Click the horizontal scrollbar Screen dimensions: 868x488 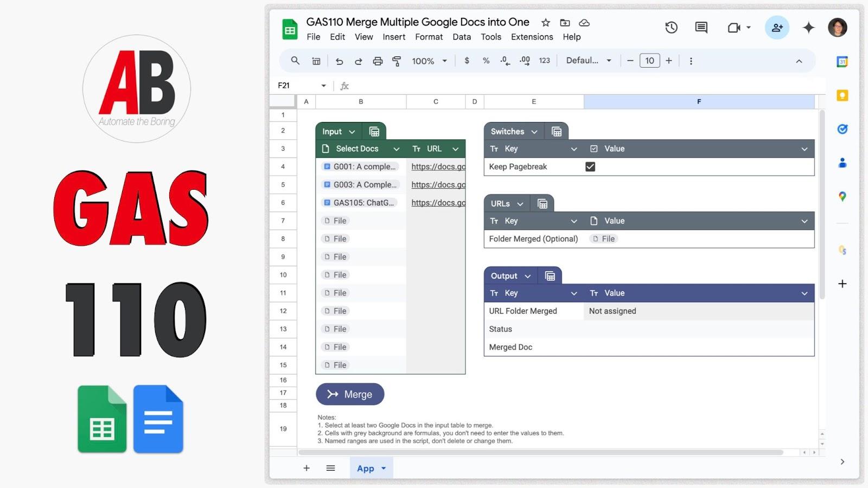[x=541, y=452]
